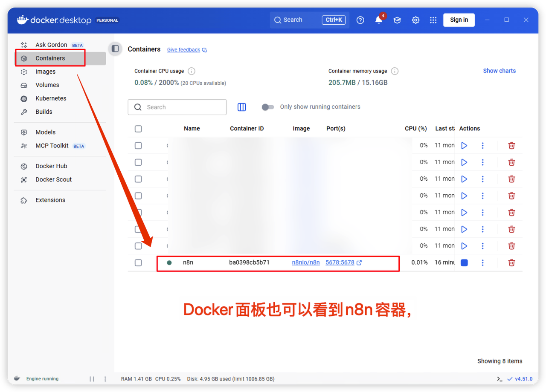This screenshot has width=546, height=392.
Task: Open notifications bell with 4 badge
Action: pos(379,20)
